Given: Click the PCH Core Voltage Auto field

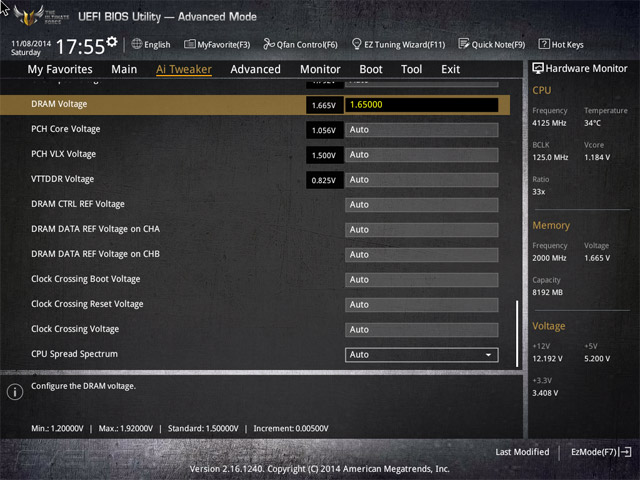Looking at the screenshot, I should click(422, 130).
